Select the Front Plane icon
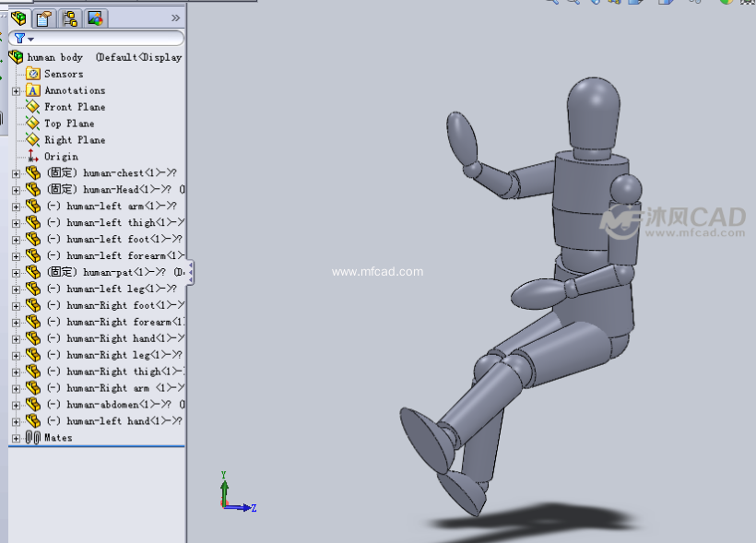 [33, 107]
